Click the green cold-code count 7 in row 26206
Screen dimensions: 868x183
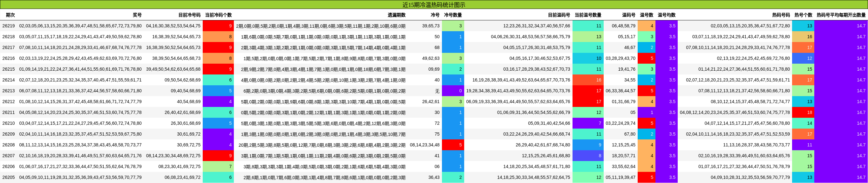218,166
